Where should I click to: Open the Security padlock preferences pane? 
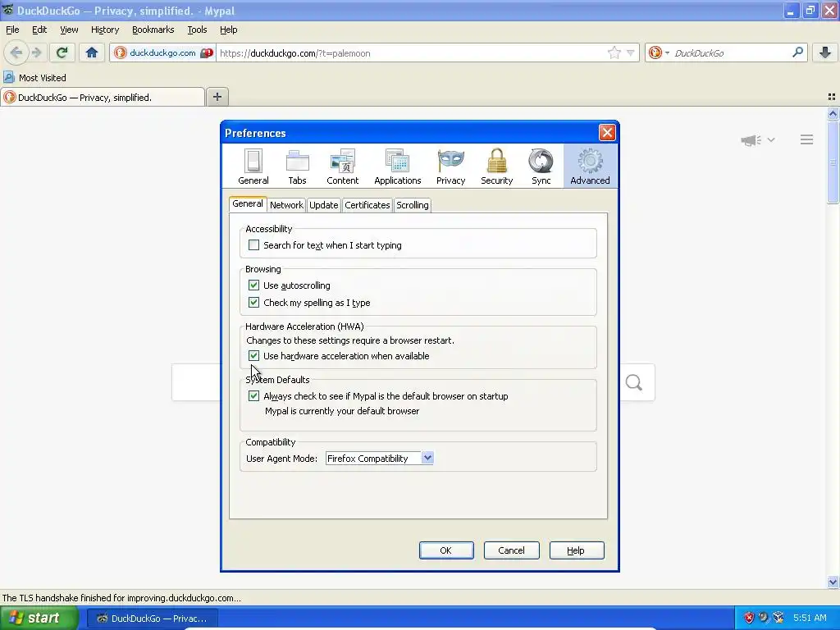pos(496,166)
